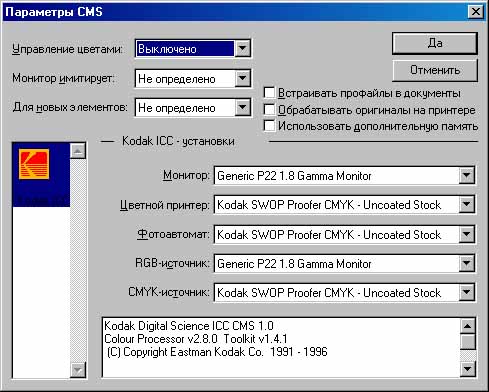Expand the Монитор имитирует dropdown
The height and width of the screenshot is (392, 489).
tap(242, 78)
